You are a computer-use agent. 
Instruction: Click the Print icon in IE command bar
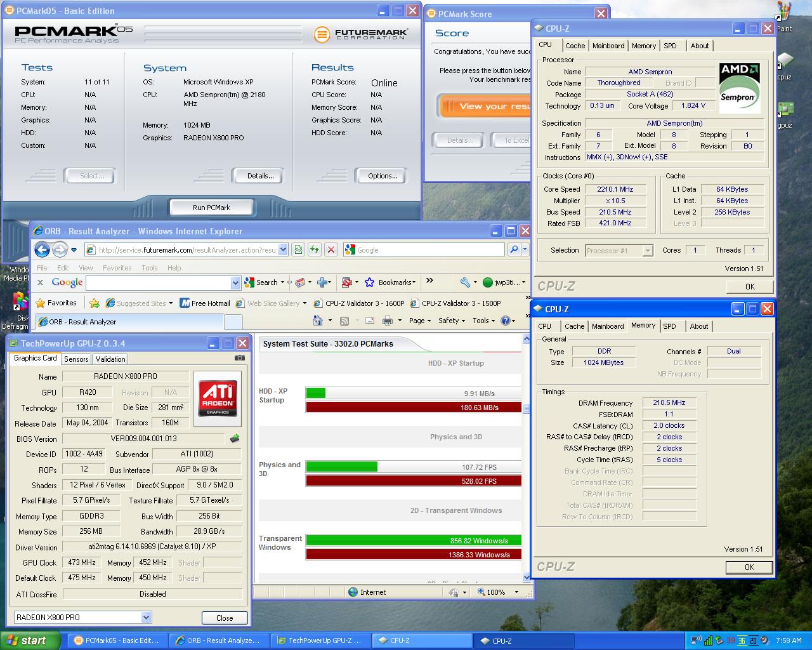click(x=387, y=321)
